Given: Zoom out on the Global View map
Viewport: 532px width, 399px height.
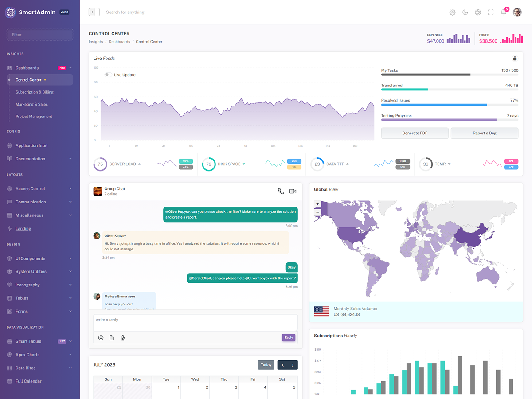Looking at the screenshot, I should 317,212.
